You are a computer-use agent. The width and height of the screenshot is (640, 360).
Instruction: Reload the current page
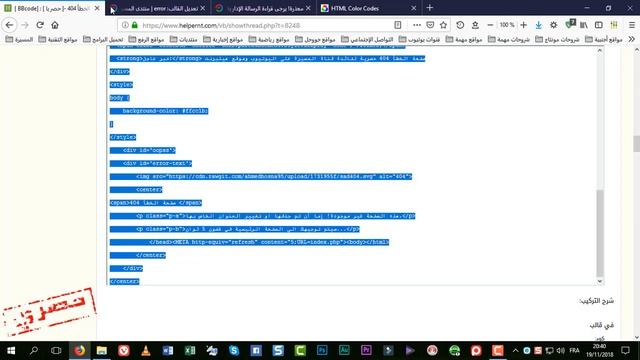pyautogui.click(x=40, y=25)
